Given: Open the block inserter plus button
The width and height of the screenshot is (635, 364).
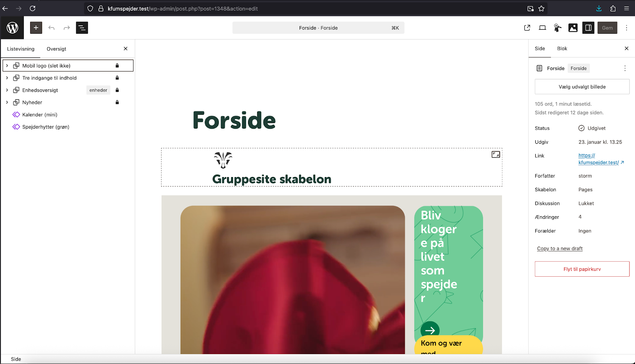Looking at the screenshot, I should coord(36,28).
